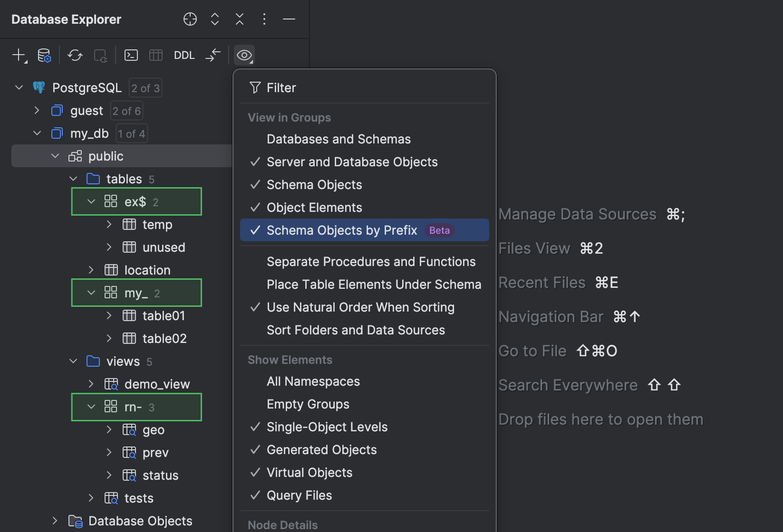Enable Sort Folders and Data Sources
Image resolution: width=783 pixels, height=532 pixels.
[x=364, y=330]
